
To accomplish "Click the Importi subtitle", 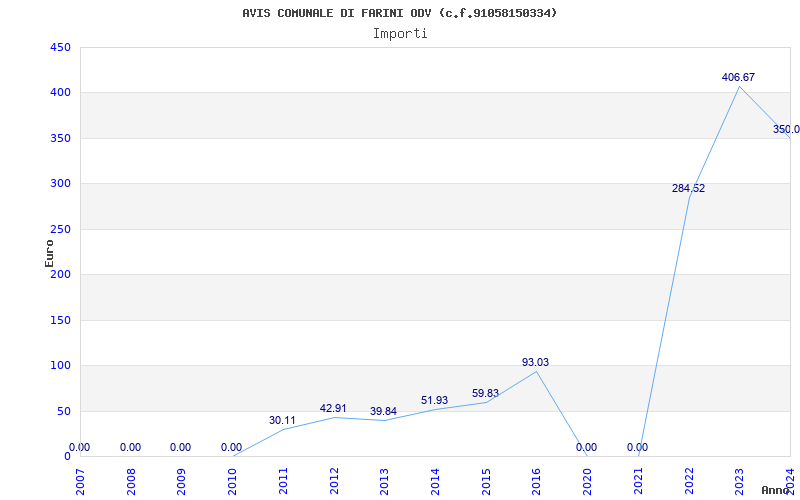I will tap(400, 34).
